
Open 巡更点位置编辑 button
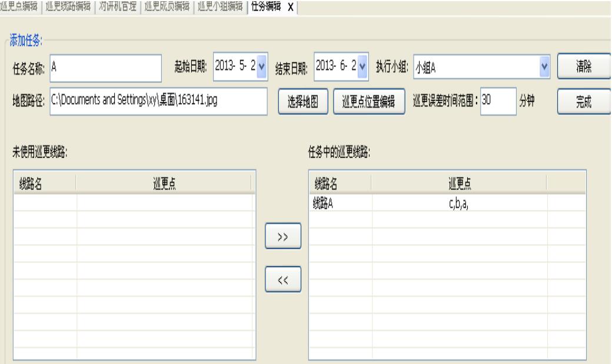[x=369, y=101]
